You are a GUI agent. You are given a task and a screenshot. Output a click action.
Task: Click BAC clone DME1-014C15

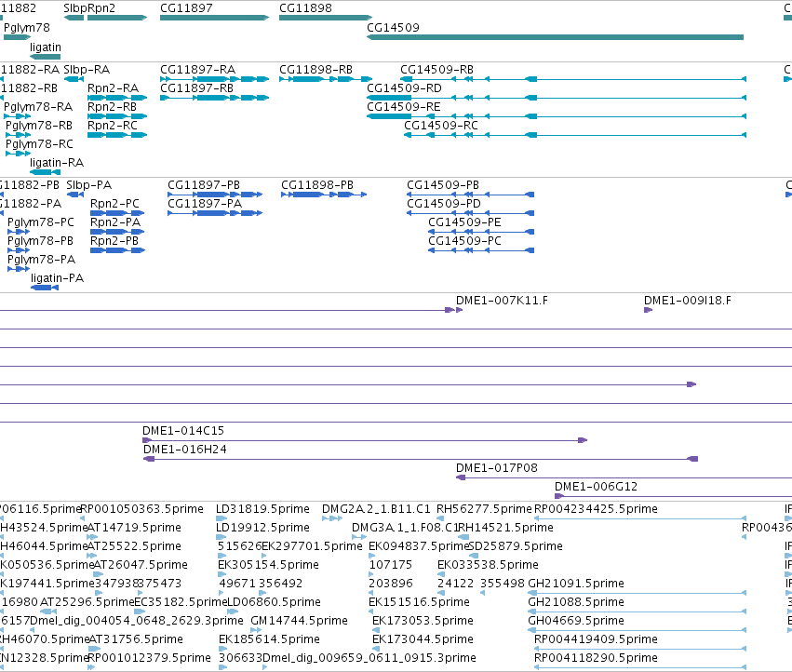click(x=182, y=431)
